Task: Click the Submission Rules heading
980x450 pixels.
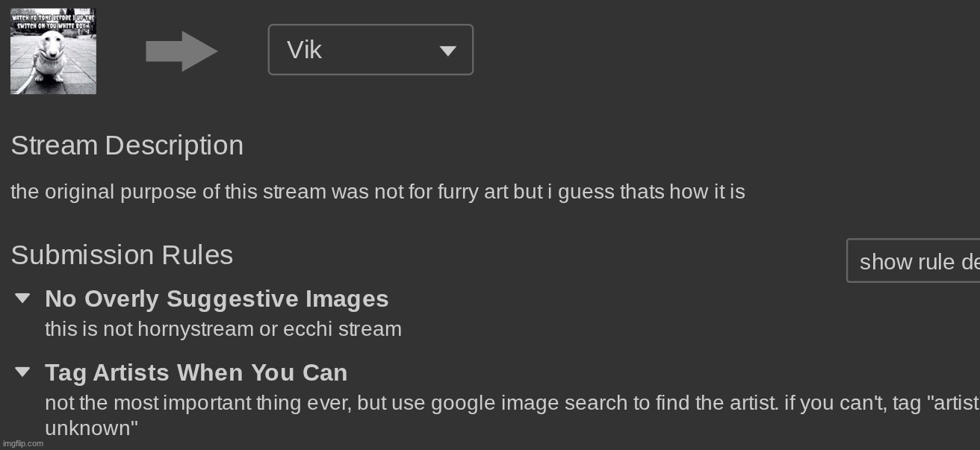Action: pyautogui.click(x=122, y=255)
